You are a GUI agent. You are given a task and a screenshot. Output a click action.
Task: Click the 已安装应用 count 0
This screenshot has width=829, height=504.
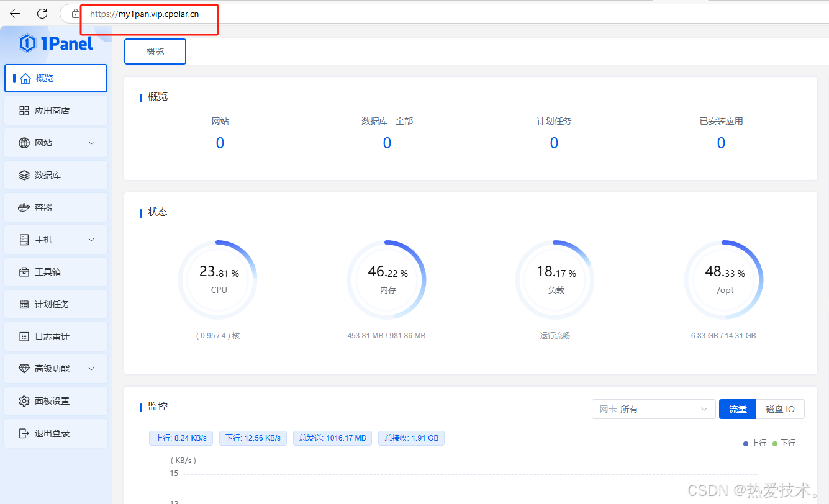point(721,143)
